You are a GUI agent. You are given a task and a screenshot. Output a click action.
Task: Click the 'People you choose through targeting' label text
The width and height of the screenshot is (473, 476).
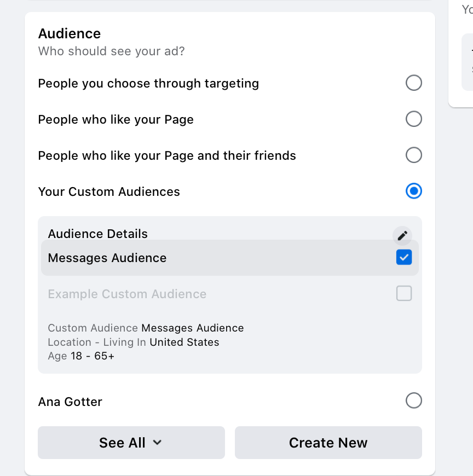148,84
